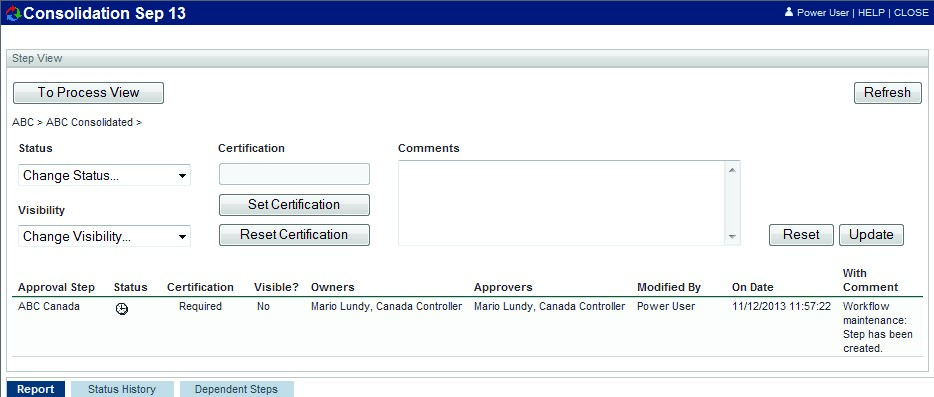Click the Update button
The width and height of the screenshot is (934, 397).
pos(871,235)
